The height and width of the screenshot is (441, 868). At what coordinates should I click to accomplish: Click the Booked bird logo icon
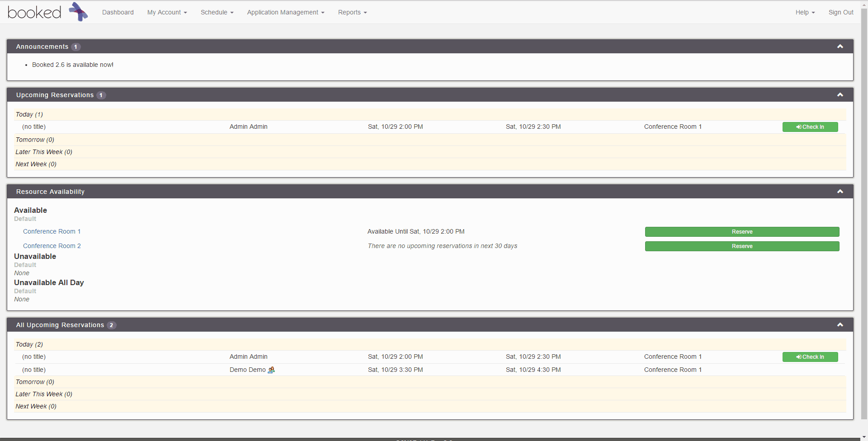coord(78,11)
